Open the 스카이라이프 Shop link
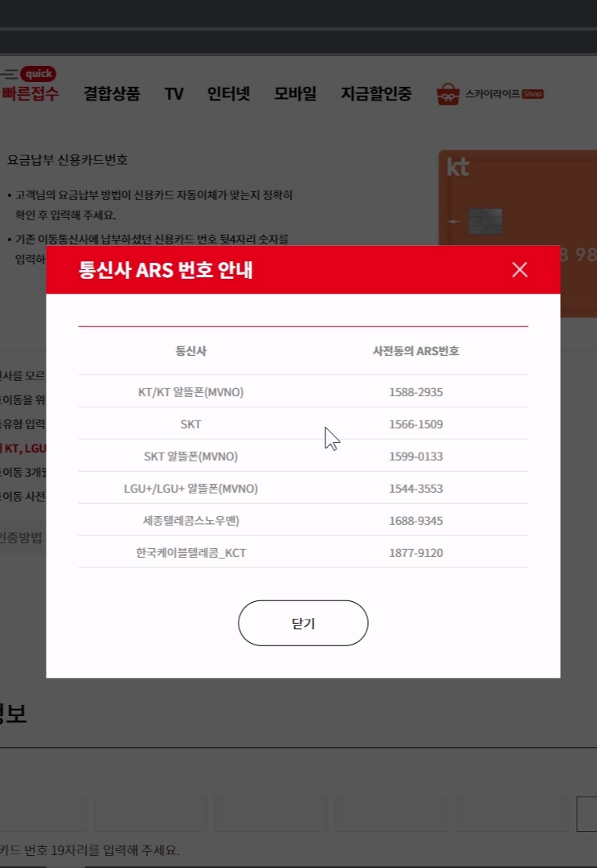This screenshot has width=597, height=868. coord(504,94)
